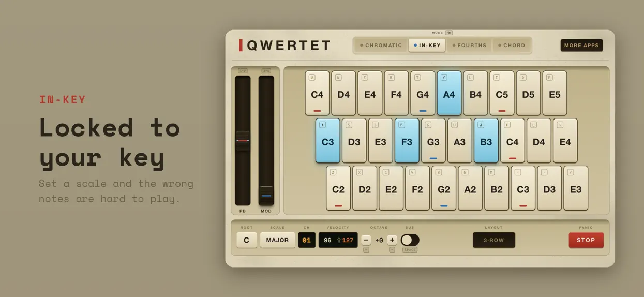Screen dimensions: 644x297
Task: Play the D3 key labeled S
Action: [354, 141]
